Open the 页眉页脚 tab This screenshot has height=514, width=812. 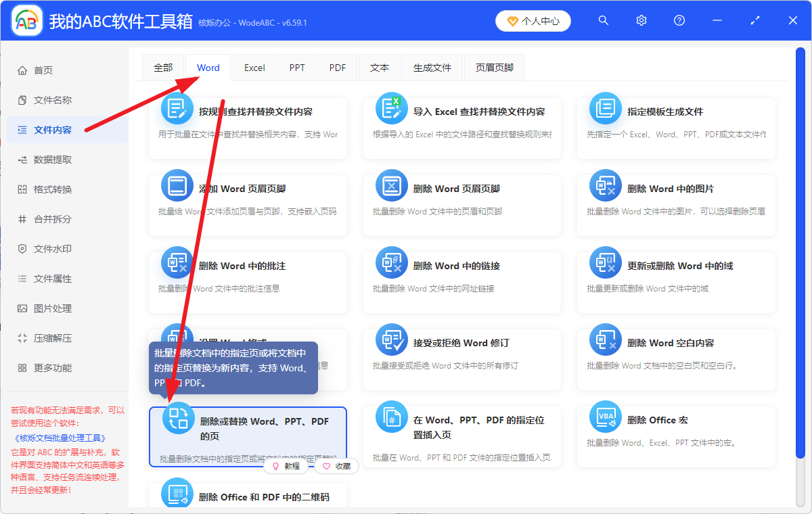[x=494, y=67]
